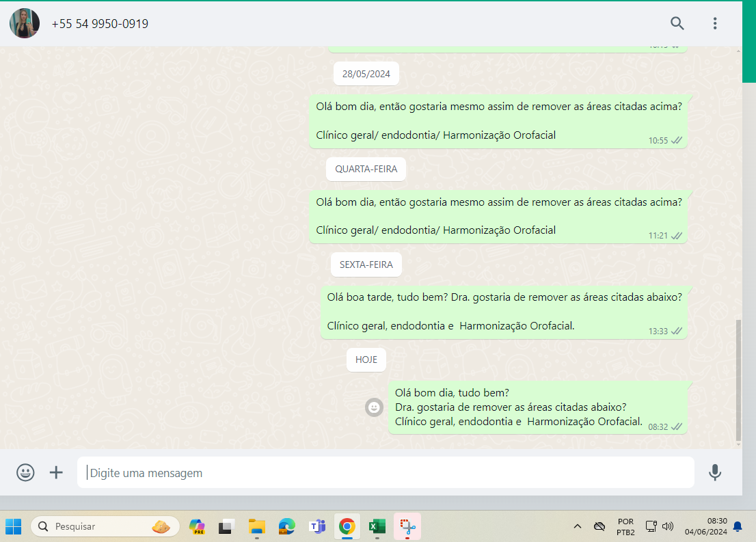Screen dimensions: 756x542
Task: Open the notification bell in the taskbar
Action: 738,526
